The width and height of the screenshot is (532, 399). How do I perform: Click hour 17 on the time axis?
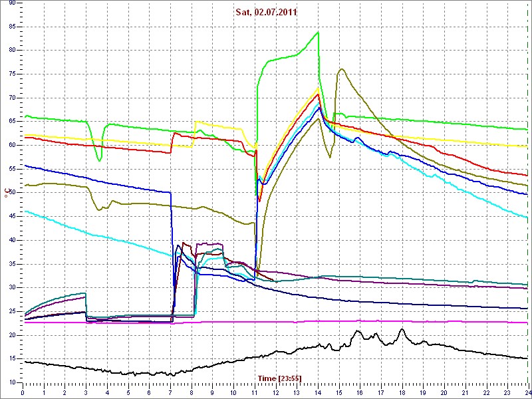point(380,392)
